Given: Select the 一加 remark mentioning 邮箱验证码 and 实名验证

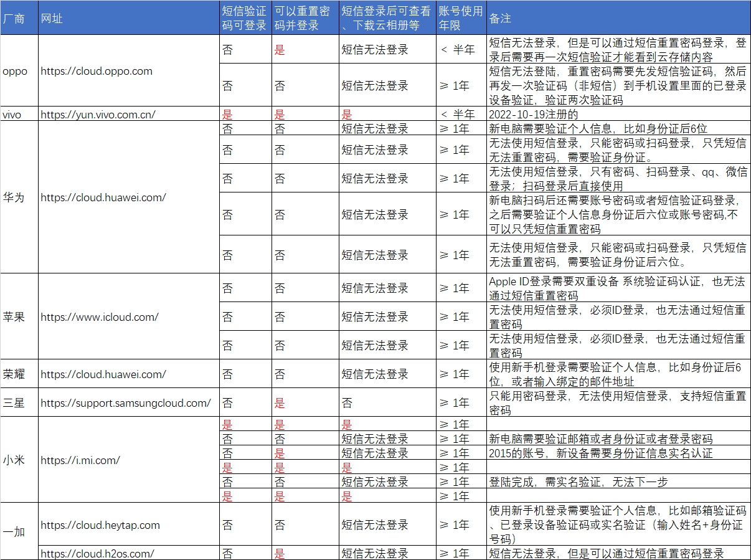Looking at the screenshot, I should point(618,524).
